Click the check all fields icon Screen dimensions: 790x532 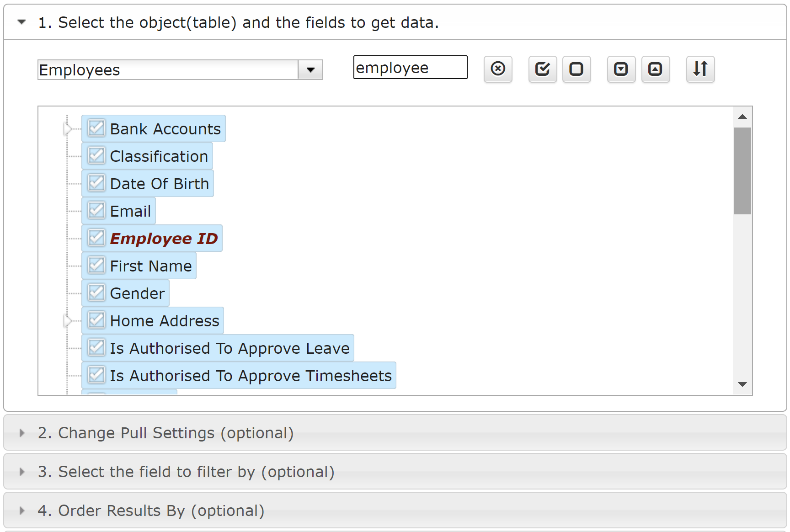[x=543, y=69]
